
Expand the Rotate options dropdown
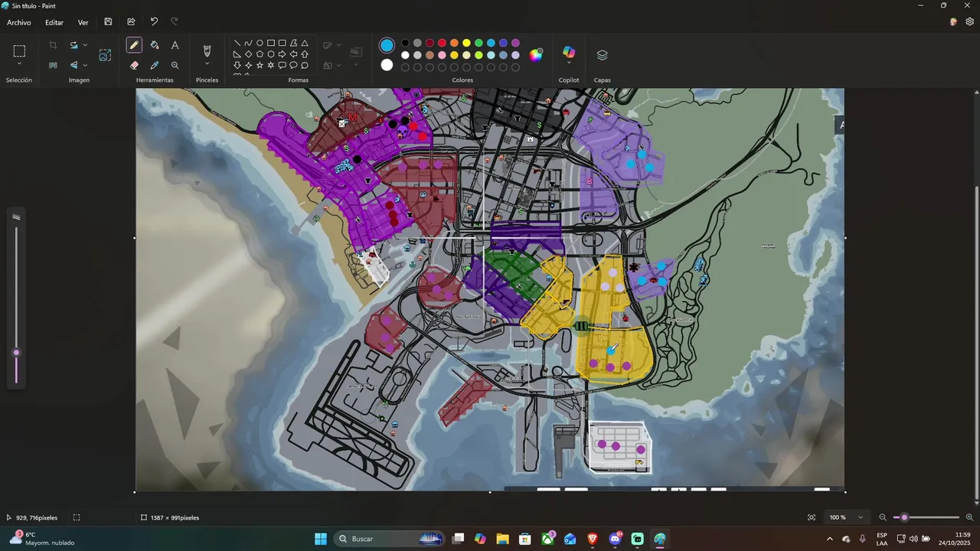coord(85,45)
